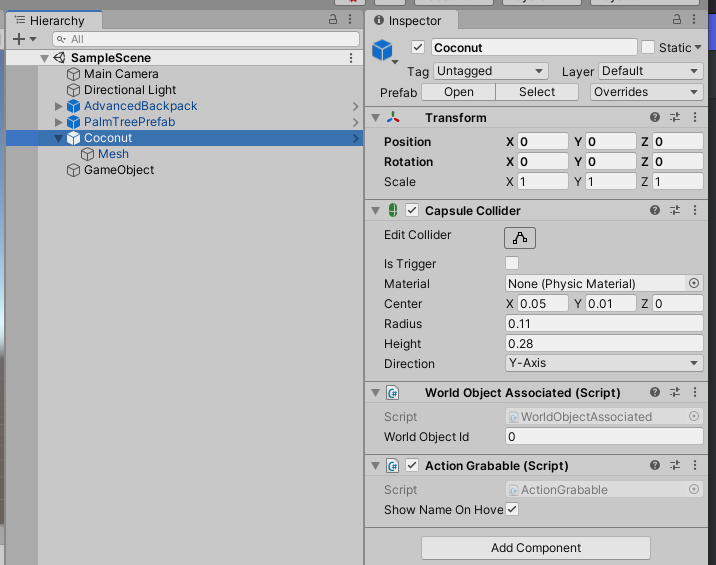Viewport: 716px width, 565px height.
Task: Open Direction dropdown Y-Axis
Action: [x=604, y=363]
